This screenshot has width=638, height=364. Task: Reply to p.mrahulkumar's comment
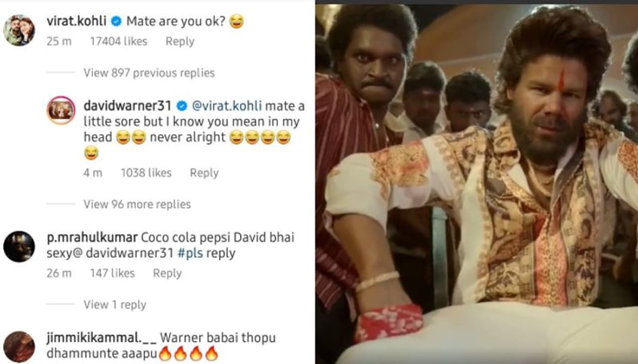pyautogui.click(x=167, y=273)
